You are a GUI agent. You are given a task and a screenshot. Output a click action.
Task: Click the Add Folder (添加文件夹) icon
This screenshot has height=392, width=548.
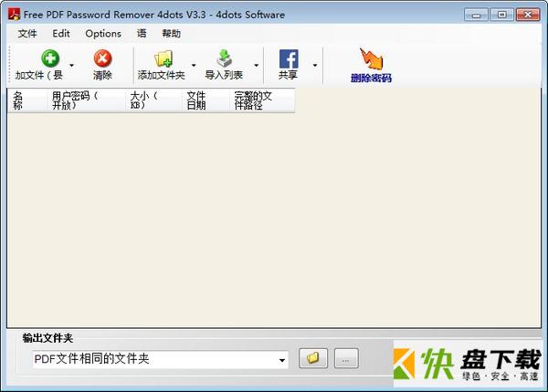point(163,58)
